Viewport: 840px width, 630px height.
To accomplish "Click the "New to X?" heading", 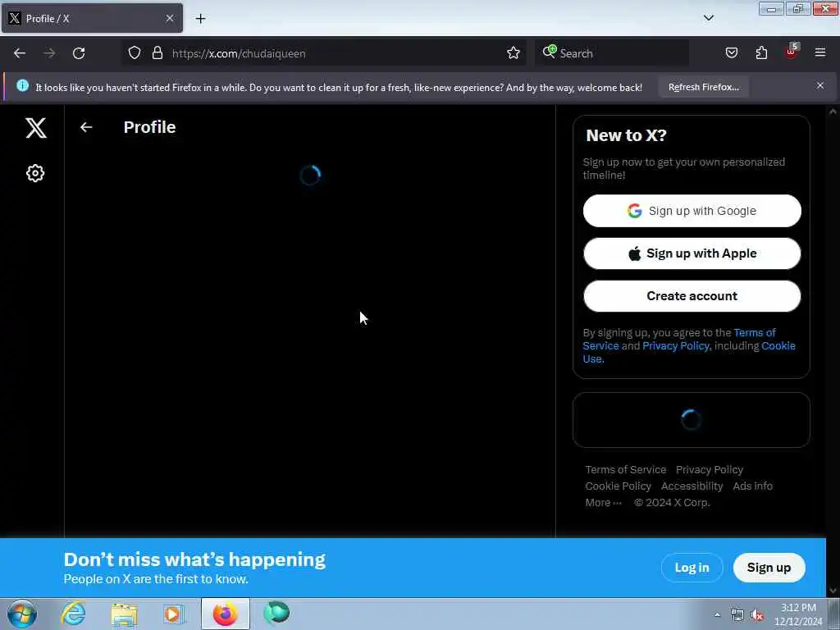I will 626,135.
